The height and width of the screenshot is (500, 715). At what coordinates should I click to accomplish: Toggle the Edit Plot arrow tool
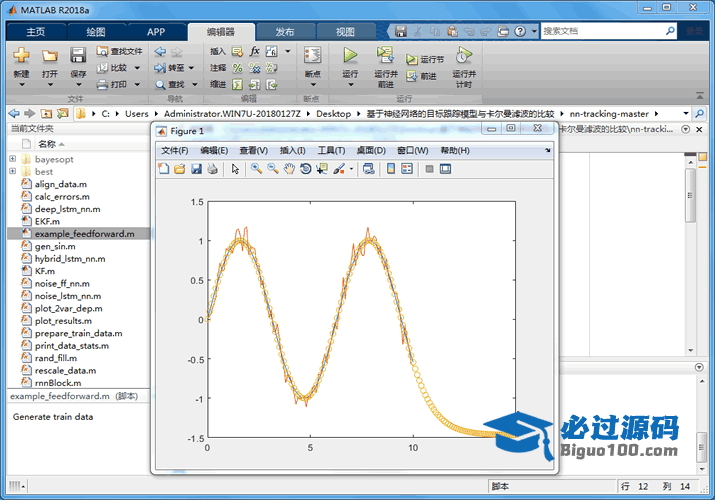tap(236, 169)
